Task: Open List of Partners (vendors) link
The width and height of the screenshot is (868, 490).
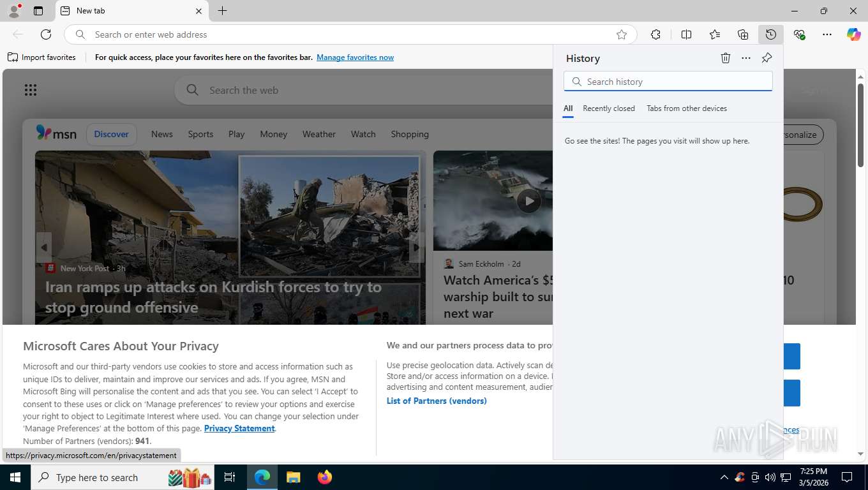Action: 437,401
